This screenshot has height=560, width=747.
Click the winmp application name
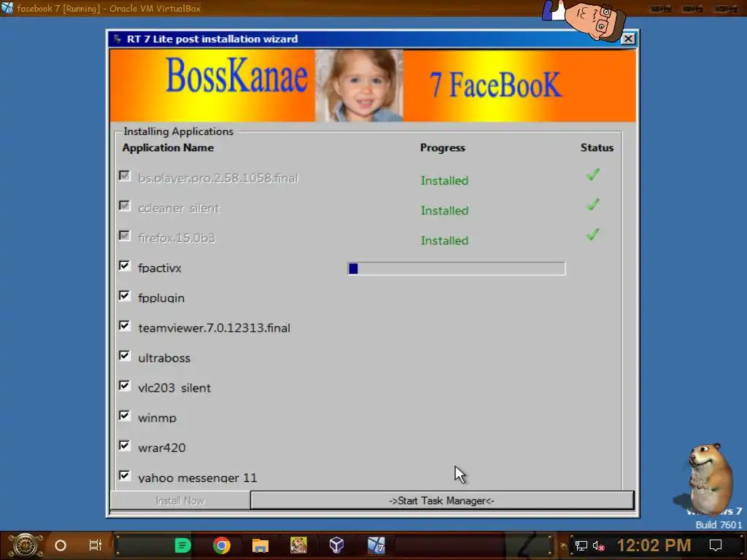pos(158,418)
